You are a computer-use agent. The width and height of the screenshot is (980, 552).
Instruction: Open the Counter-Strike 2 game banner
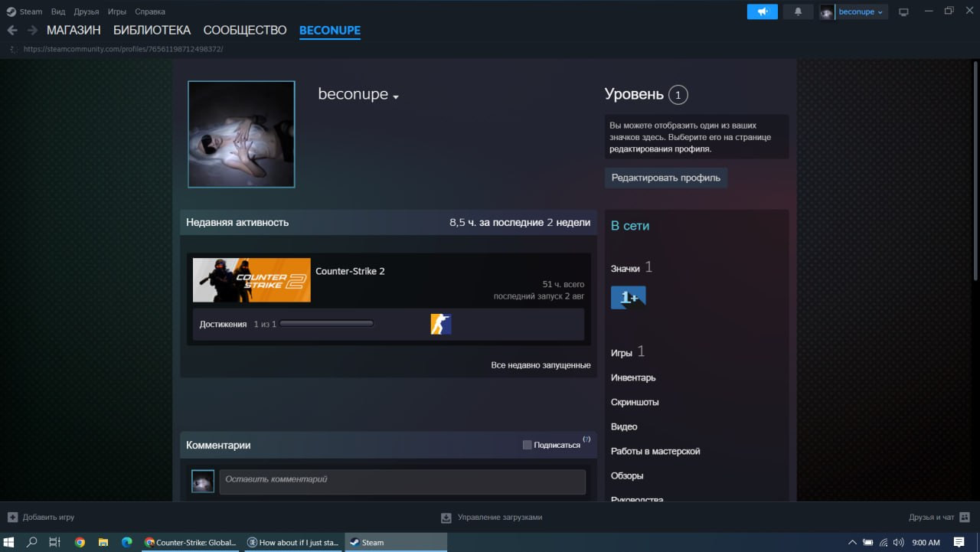[252, 280]
